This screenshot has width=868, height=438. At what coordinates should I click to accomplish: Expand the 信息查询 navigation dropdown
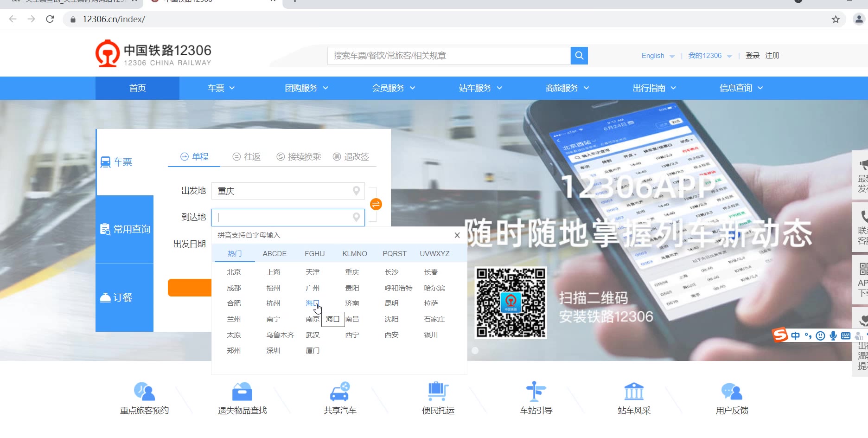(x=741, y=88)
